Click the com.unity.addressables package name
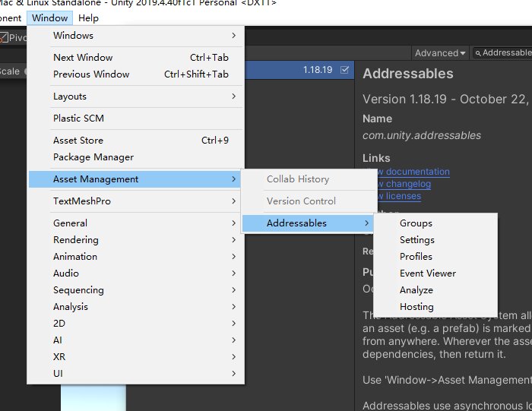 (422, 135)
